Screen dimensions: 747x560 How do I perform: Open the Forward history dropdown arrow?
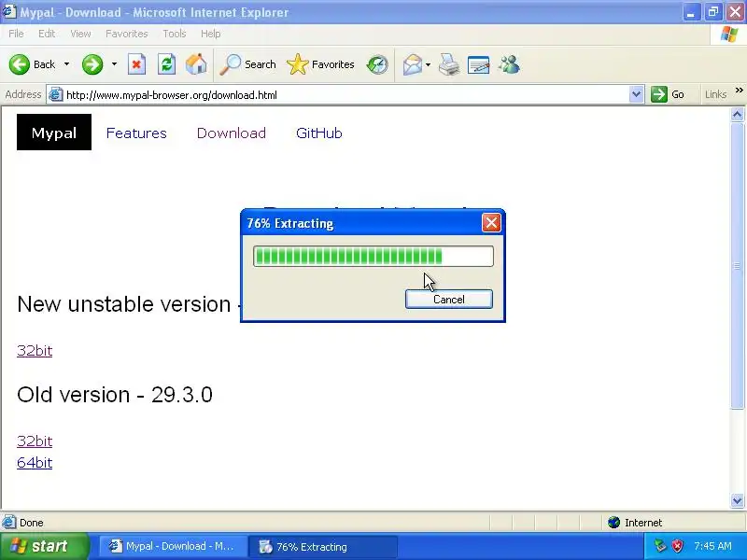tap(114, 64)
